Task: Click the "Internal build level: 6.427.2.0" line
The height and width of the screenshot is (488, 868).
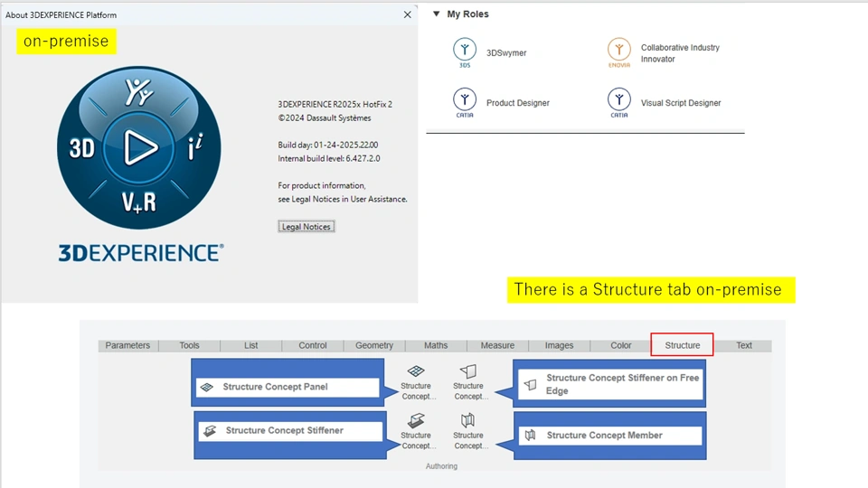Action: click(x=329, y=158)
